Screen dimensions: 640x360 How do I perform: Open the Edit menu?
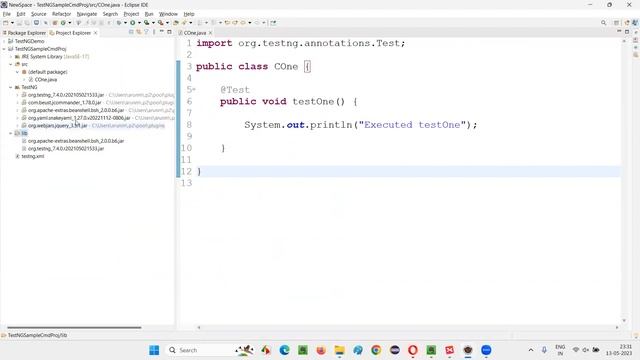[20, 14]
